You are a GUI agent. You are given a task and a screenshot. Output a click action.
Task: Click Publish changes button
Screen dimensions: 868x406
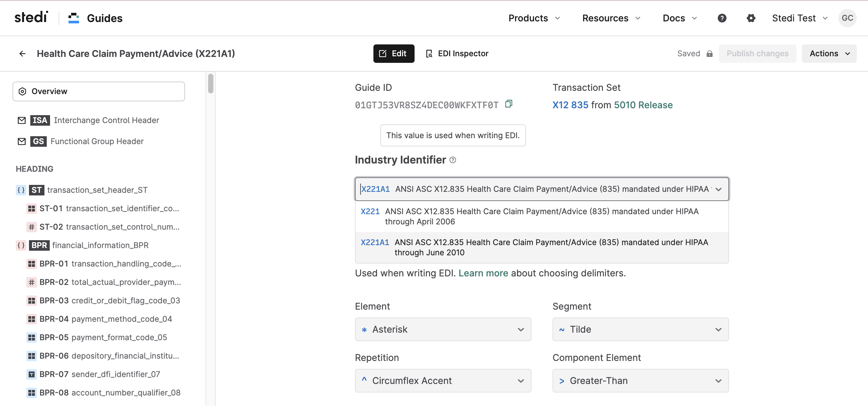(x=757, y=54)
